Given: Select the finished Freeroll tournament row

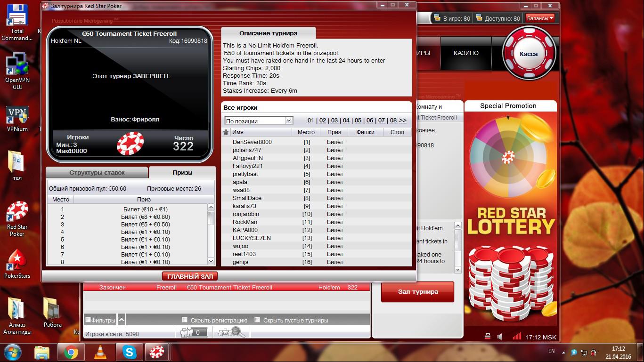Looking at the screenshot, I should [x=227, y=287].
